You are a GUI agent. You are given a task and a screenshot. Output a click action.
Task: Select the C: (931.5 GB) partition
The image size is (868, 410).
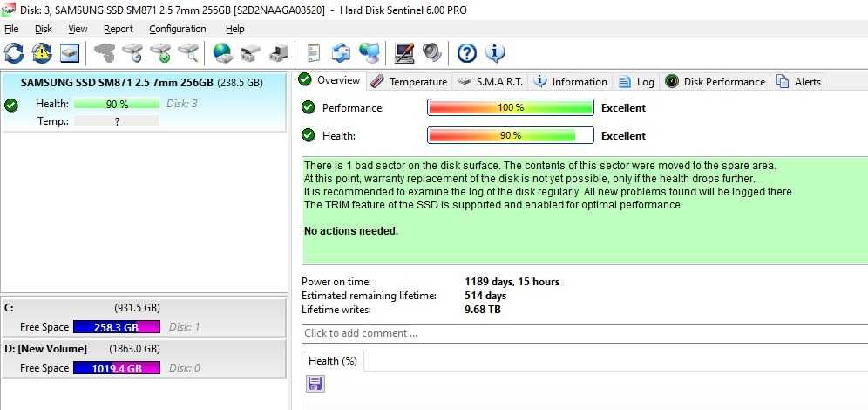[x=144, y=318]
